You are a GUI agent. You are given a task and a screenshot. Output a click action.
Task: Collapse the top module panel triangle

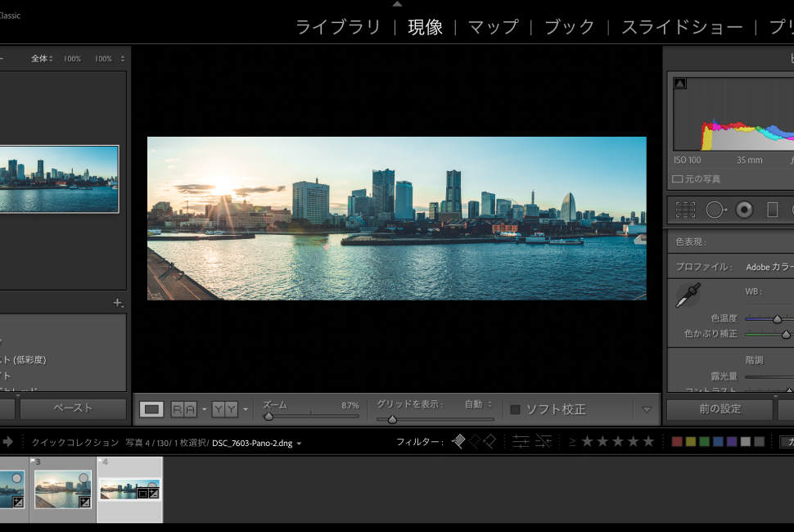click(x=397, y=3)
